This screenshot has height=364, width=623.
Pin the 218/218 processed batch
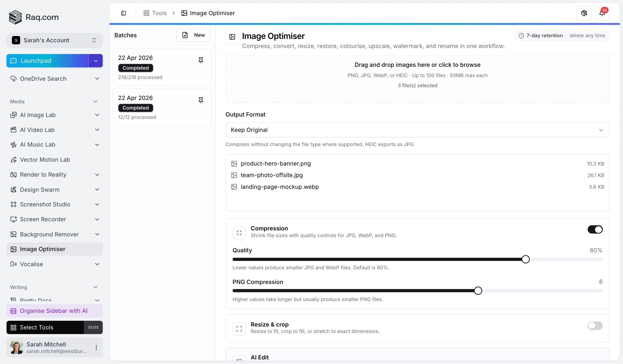click(201, 60)
